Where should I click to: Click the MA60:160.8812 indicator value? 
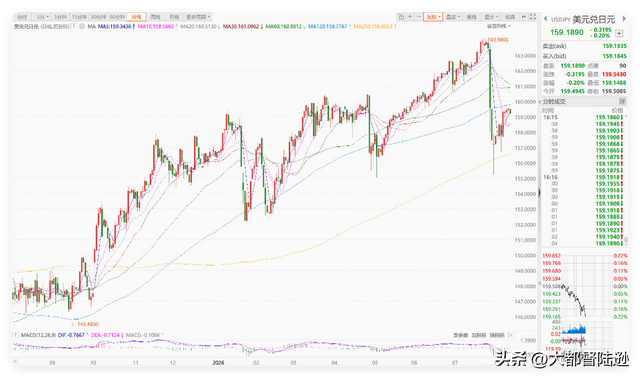[285, 27]
